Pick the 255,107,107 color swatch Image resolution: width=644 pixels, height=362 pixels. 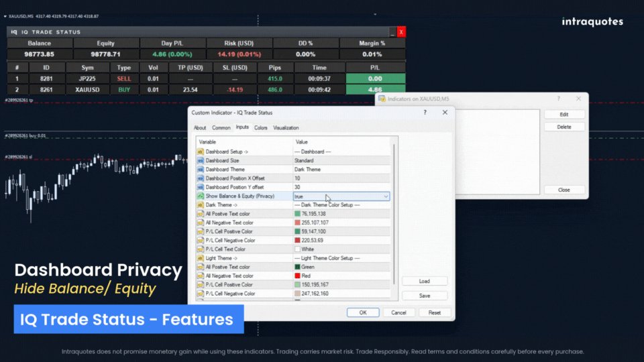tap(297, 223)
